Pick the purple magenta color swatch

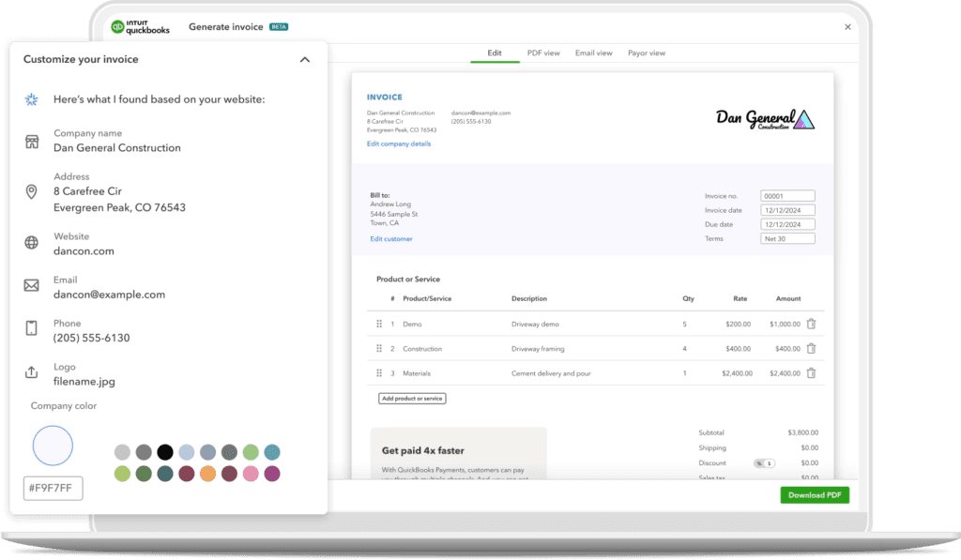(272, 474)
